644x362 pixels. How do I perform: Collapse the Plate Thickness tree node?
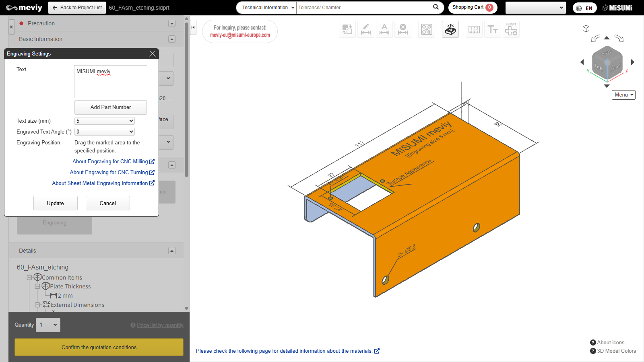[37, 286]
